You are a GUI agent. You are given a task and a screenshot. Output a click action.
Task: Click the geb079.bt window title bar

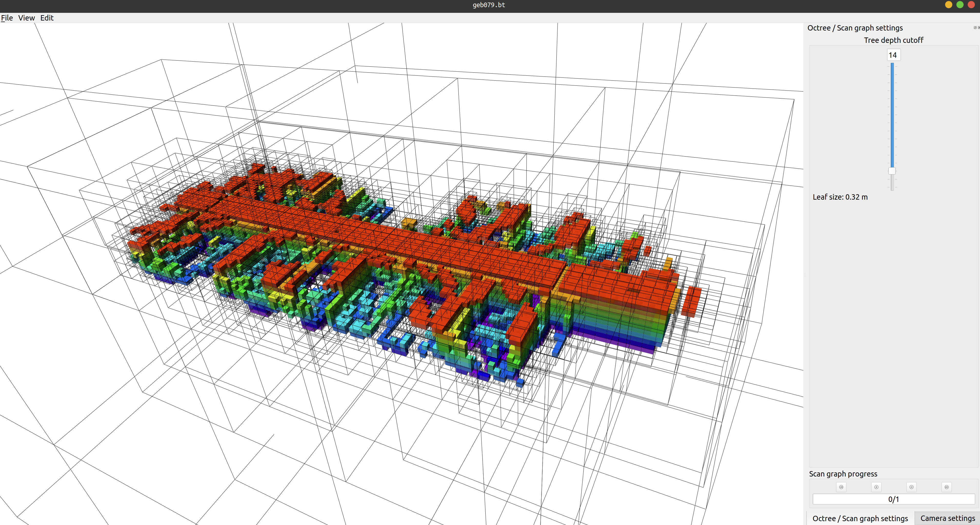[x=488, y=5]
